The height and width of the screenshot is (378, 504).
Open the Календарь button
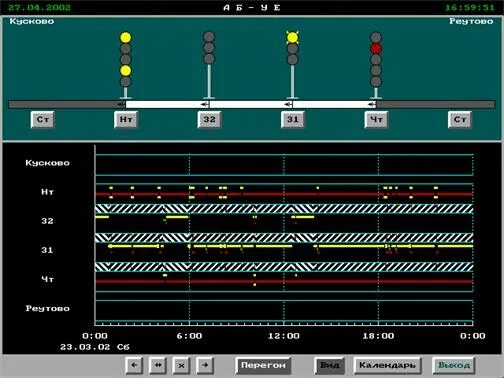[387, 366]
